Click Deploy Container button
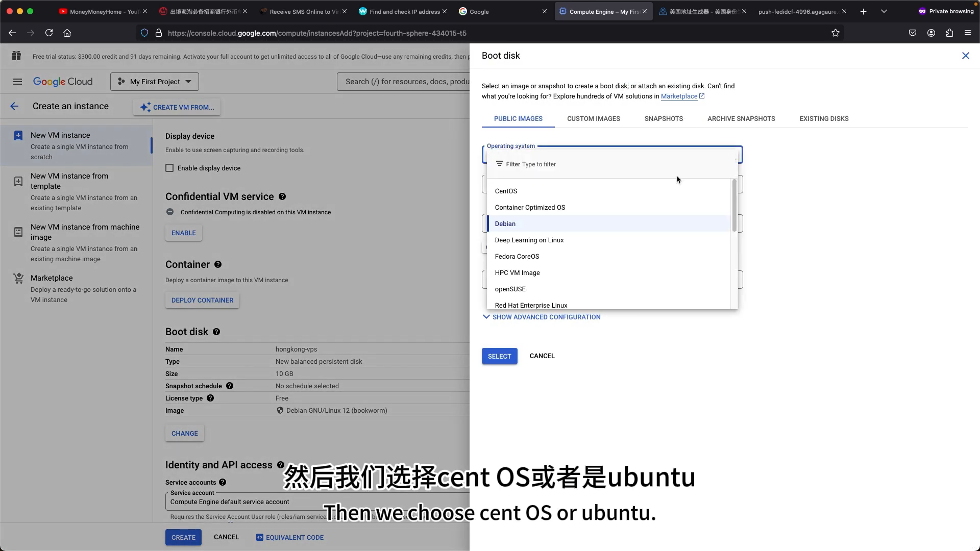 [x=202, y=300]
